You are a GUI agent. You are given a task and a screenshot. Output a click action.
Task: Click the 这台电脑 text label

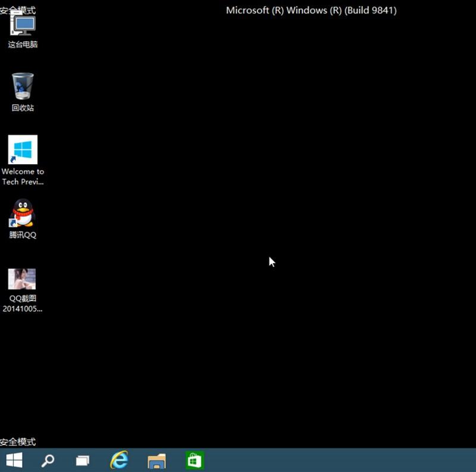coord(23,45)
